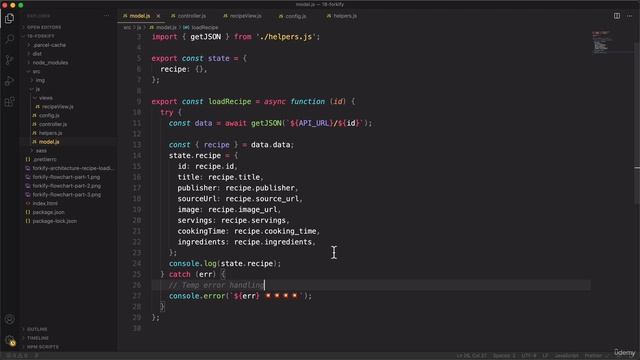Open forkify-flowchart-part-2.png
640x360 pixels.
(x=66, y=186)
